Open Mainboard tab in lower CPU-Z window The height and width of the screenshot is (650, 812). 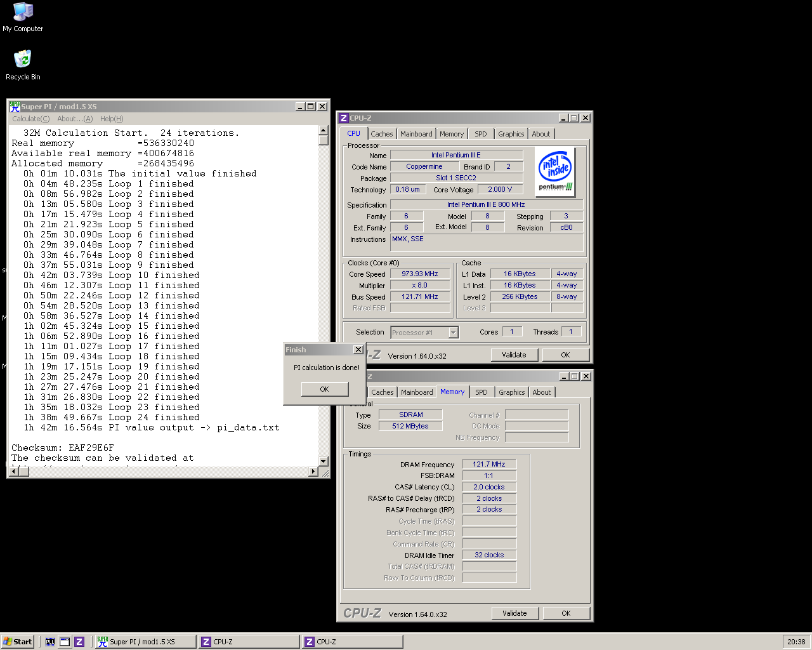click(417, 392)
